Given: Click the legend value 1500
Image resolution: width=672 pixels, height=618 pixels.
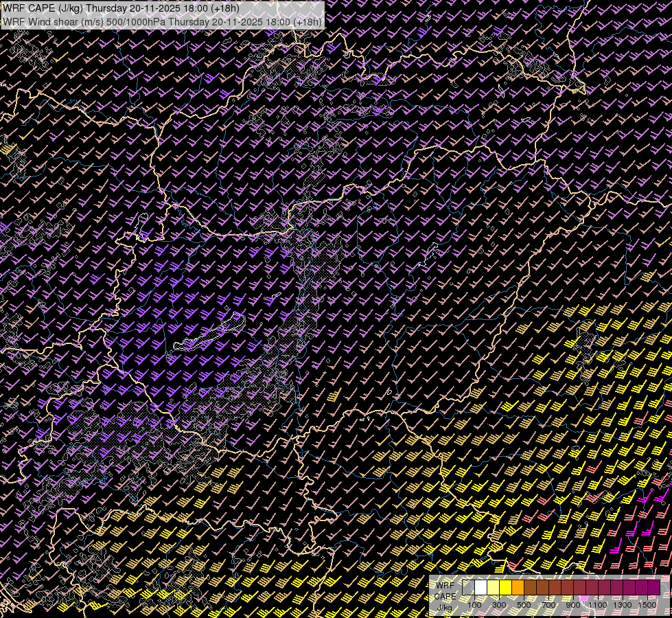Looking at the screenshot, I should pos(647,605).
